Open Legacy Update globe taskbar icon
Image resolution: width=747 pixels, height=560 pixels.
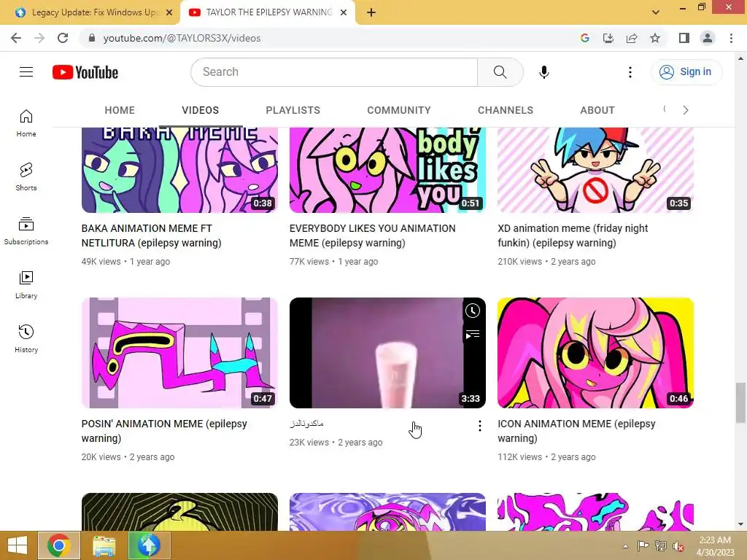149,545
